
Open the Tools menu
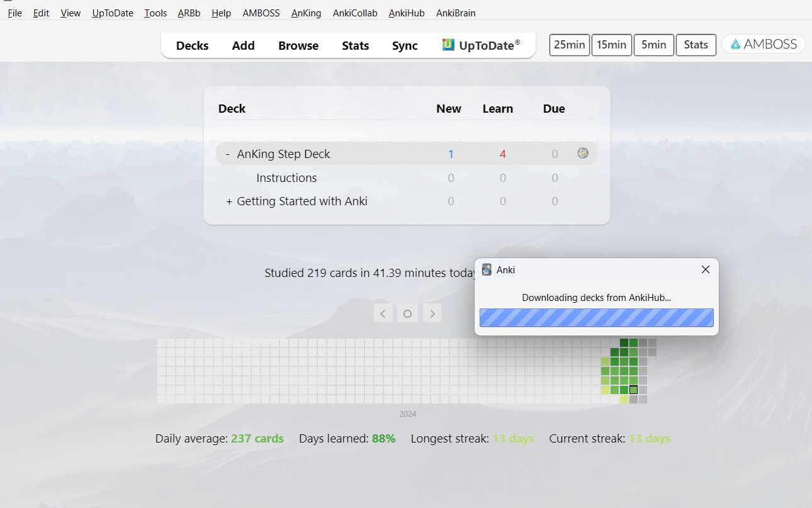coord(155,13)
